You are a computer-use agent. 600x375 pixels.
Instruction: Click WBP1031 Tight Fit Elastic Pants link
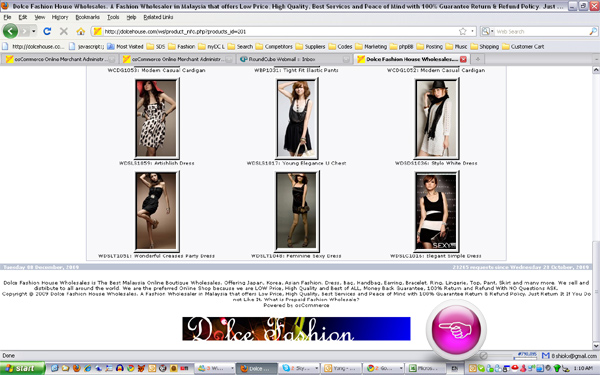[x=296, y=70]
